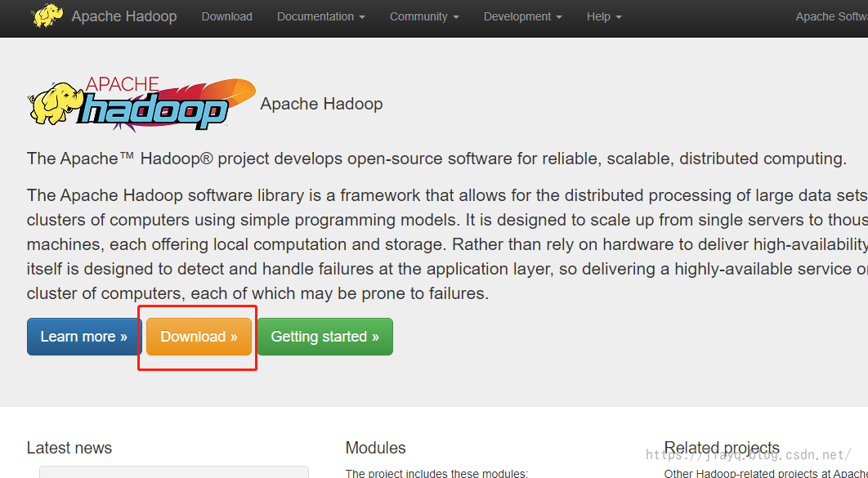The width and height of the screenshot is (868, 478).
Task: Click the 'The project includes these modules:' text
Action: click(x=436, y=474)
